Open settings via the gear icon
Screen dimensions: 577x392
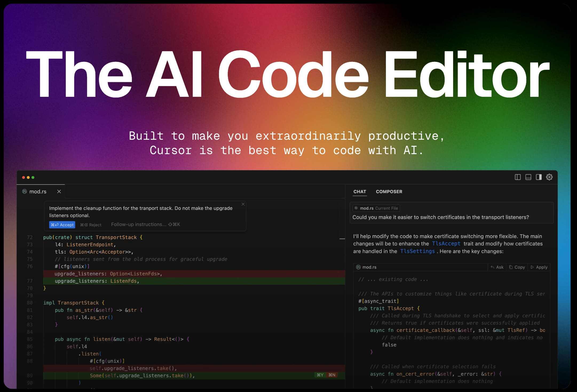(x=549, y=177)
